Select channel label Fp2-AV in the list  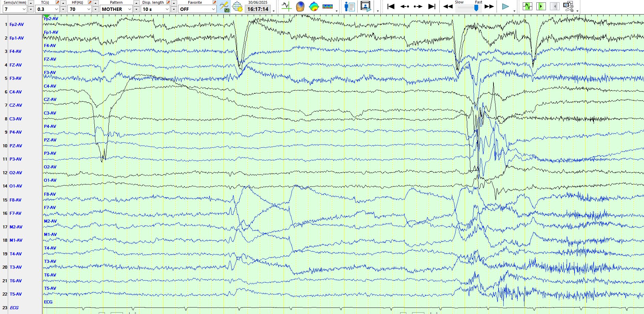click(17, 25)
